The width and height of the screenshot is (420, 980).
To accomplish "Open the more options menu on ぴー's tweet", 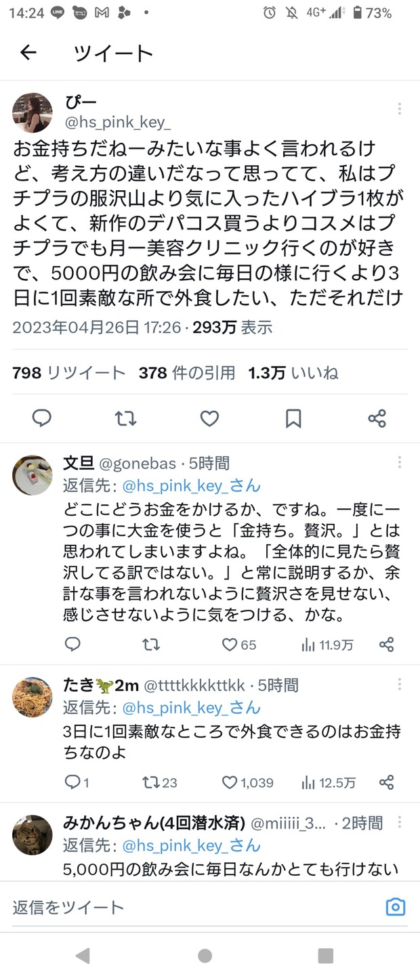I will click(x=400, y=109).
